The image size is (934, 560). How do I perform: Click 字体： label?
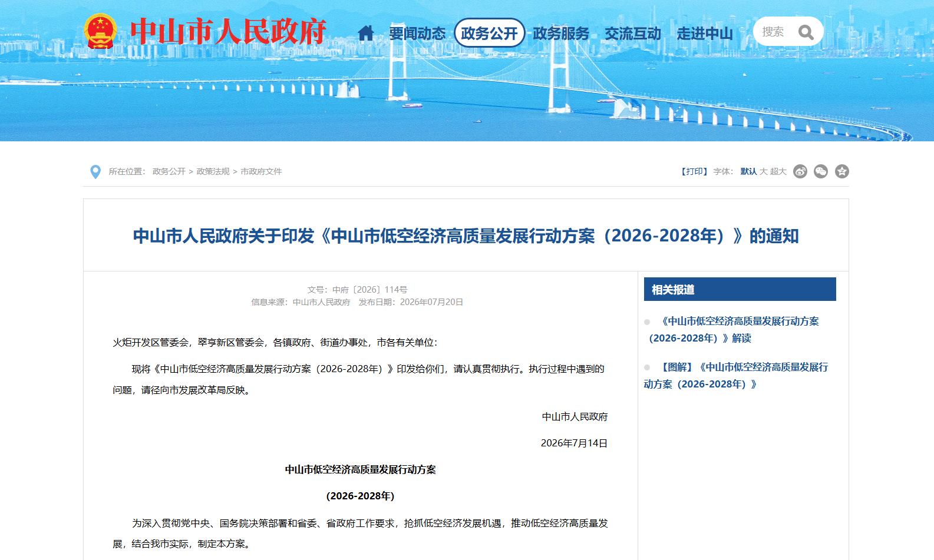pos(723,171)
